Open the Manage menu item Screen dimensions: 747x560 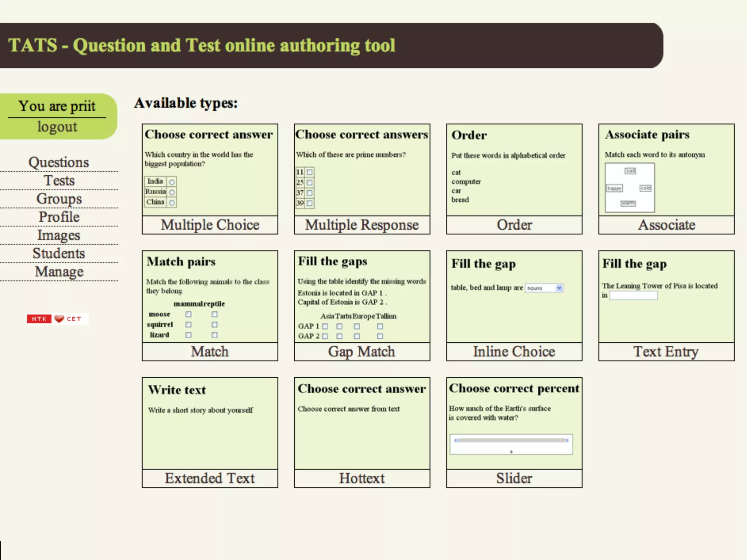click(x=59, y=272)
